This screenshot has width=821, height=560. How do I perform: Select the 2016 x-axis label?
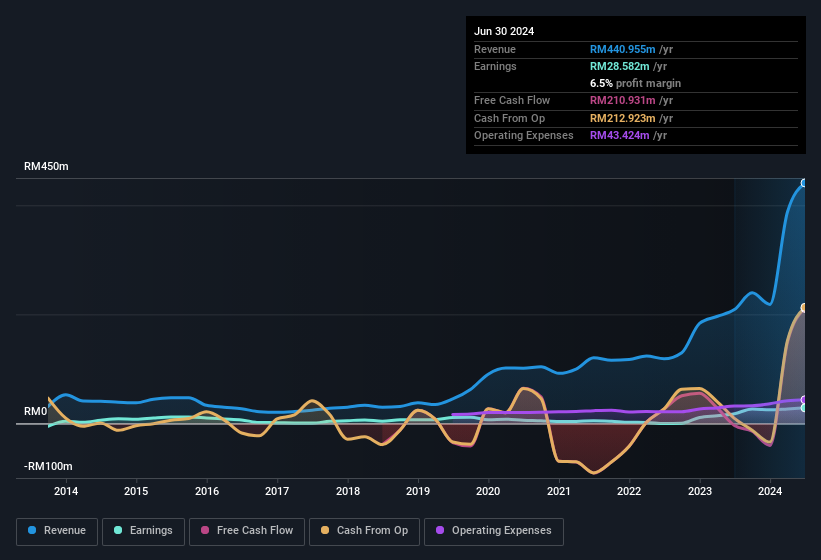(x=207, y=491)
